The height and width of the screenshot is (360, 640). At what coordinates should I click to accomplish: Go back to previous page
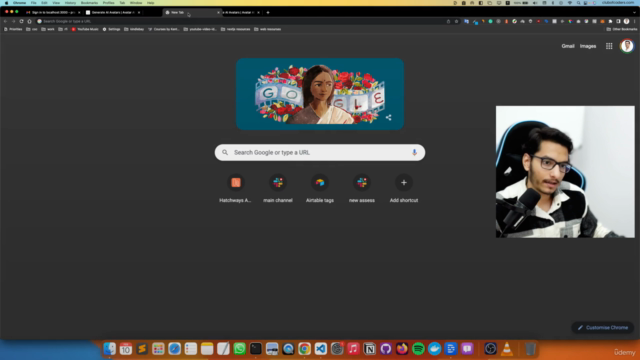tap(5, 21)
